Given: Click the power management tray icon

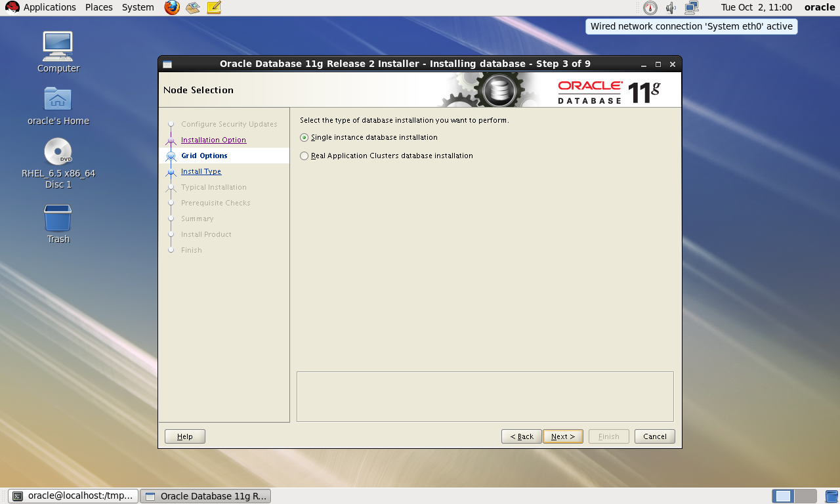Looking at the screenshot, I should (x=650, y=8).
